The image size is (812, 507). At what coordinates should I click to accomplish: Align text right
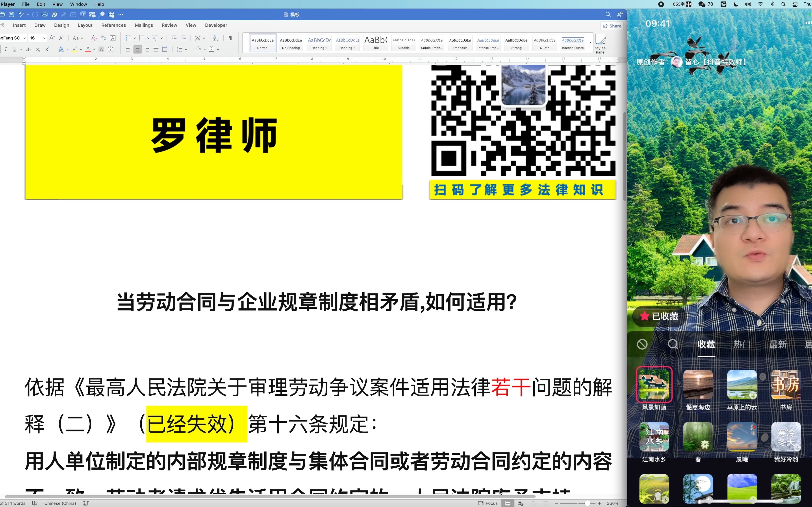point(147,49)
